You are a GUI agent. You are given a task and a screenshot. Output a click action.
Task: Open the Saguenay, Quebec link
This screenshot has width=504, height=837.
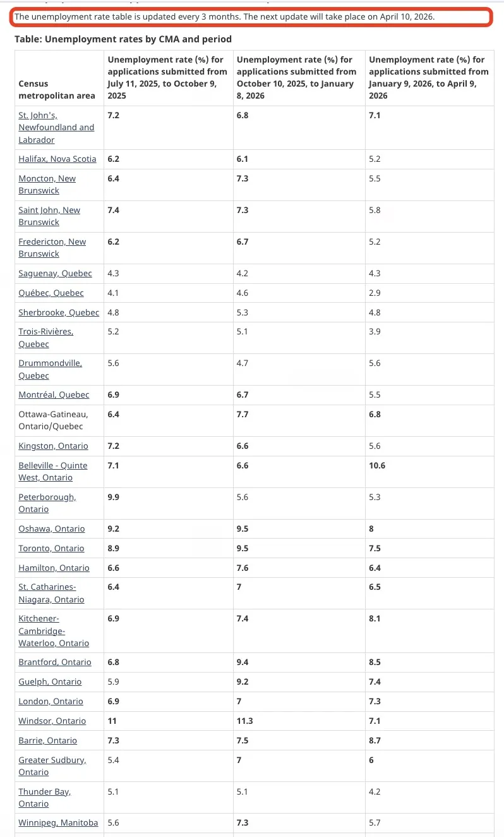click(x=55, y=273)
